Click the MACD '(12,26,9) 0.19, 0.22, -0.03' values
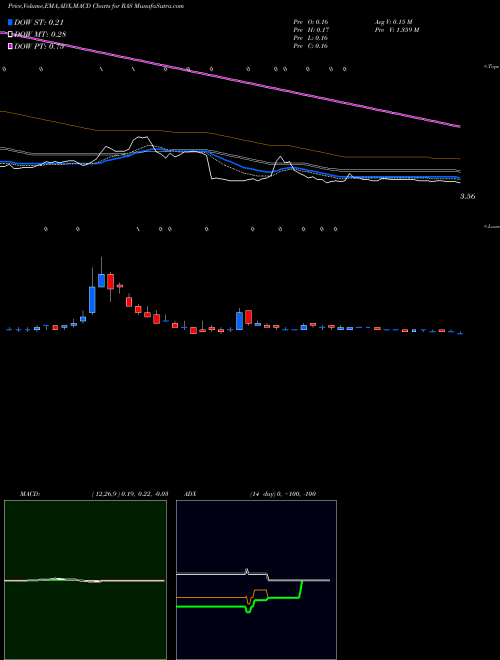Viewport: 500px width, 660px height. 130,494
